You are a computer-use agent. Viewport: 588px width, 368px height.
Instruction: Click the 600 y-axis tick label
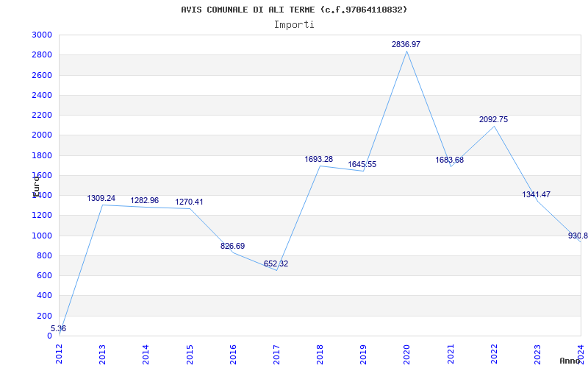[x=44, y=275]
